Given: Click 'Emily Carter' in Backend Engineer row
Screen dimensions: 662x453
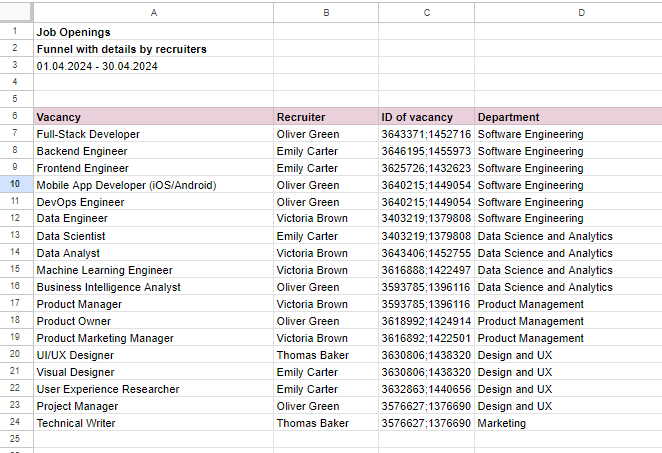Looking at the screenshot, I should [x=326, y=151].
